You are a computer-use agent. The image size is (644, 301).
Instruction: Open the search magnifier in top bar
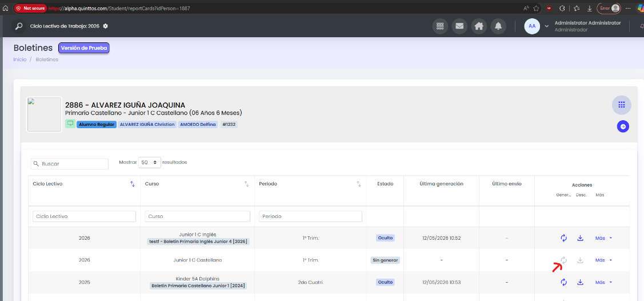pyautogui.click(x=19, y=26)
